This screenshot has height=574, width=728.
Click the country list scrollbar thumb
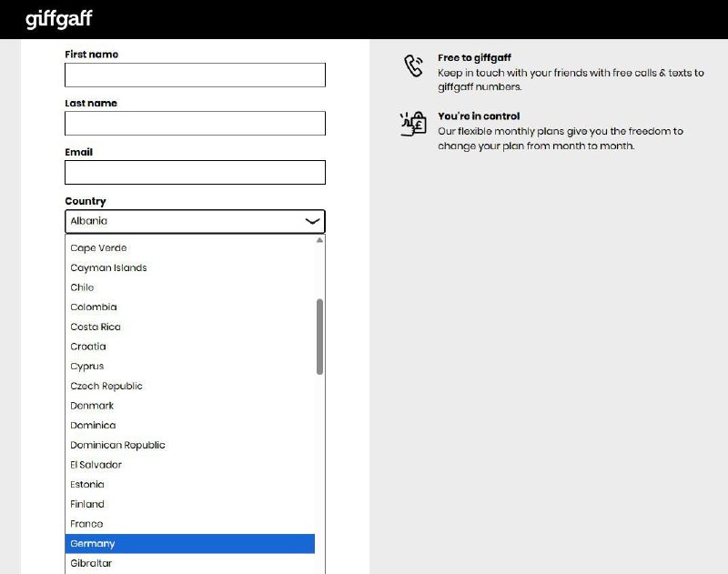pos(319,336)
